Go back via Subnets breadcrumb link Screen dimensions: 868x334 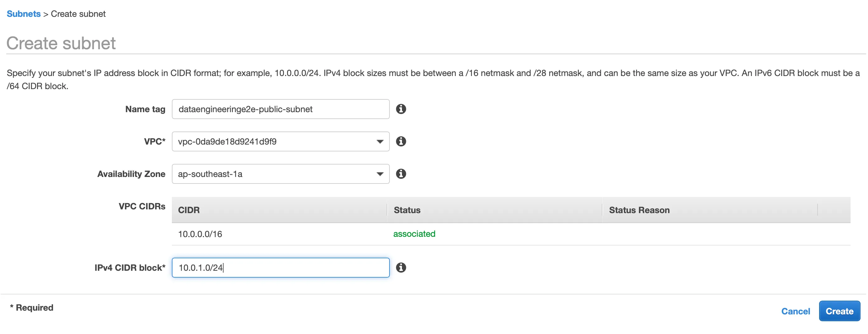(24, 14)
